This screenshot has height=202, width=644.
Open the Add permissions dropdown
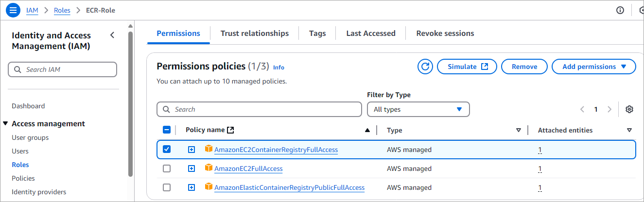[x=594, y=67]
